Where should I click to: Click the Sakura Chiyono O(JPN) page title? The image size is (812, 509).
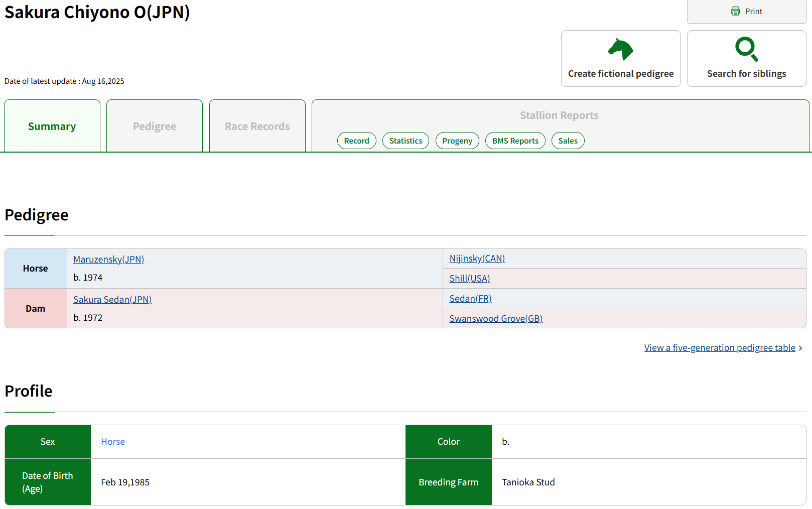[x=97, y=12]
